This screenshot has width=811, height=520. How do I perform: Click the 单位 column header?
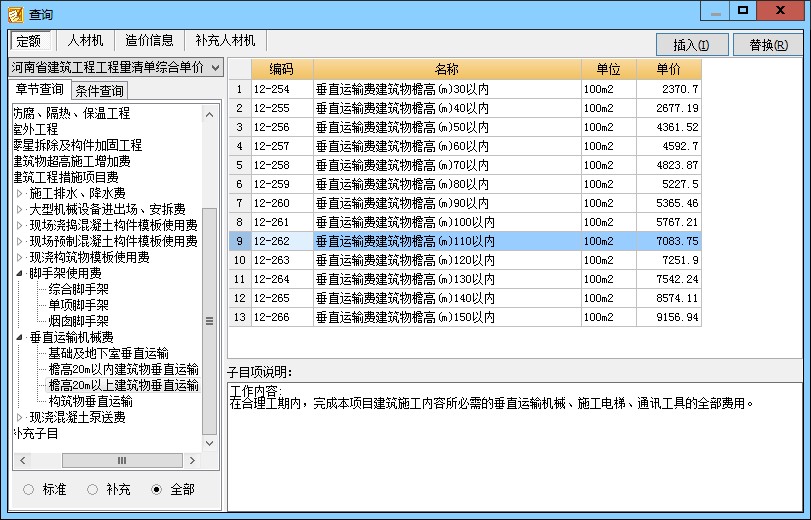coord(609,69)
